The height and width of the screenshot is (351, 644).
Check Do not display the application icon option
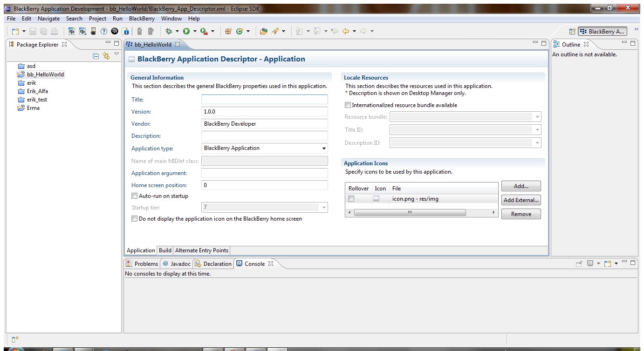click(x=135, y=218)
